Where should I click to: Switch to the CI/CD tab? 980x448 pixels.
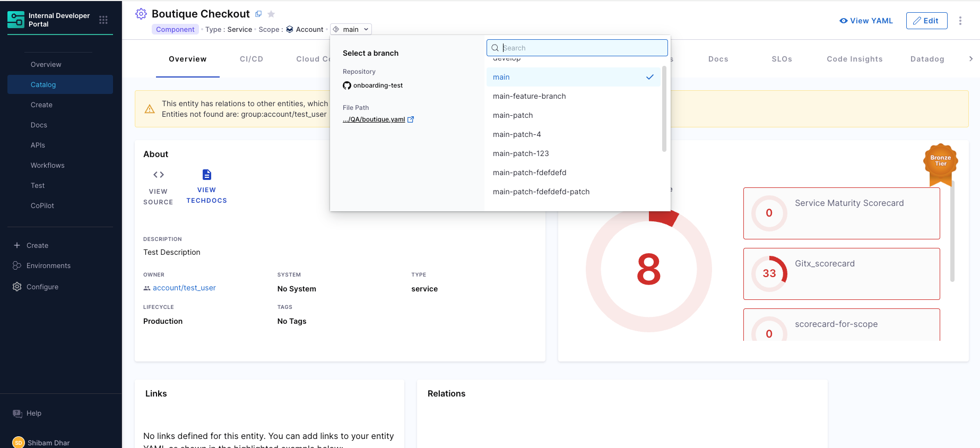(x=251, y=59)
